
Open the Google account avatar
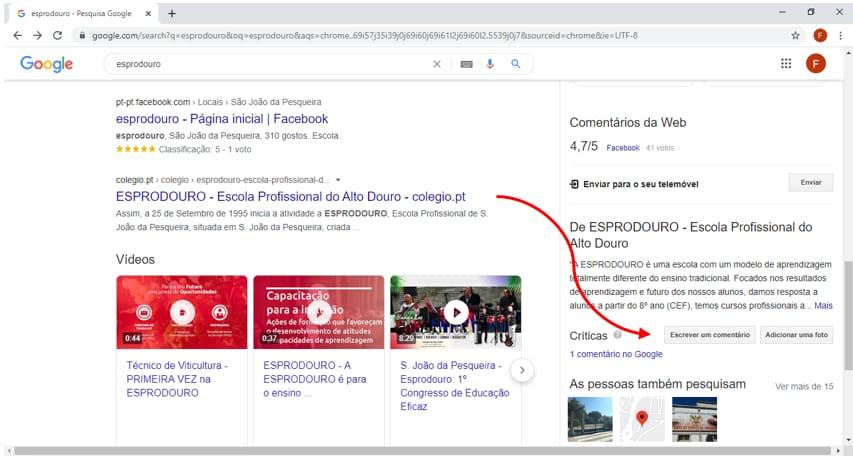[815, 64]
